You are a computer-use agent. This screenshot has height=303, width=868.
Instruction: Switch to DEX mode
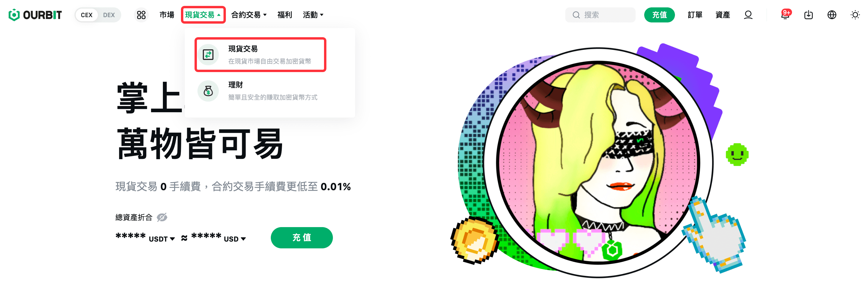coord(109,15)
